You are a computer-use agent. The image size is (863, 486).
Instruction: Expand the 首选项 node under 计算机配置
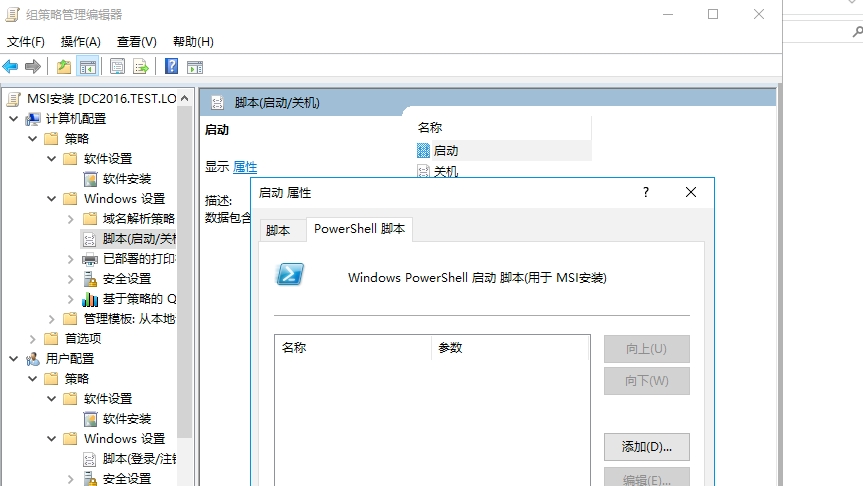pos(32,339)
